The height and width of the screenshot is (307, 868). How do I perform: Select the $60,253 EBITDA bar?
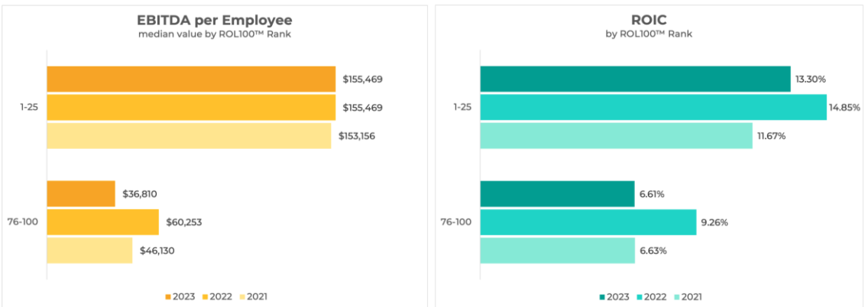click(x=102, y=222)
